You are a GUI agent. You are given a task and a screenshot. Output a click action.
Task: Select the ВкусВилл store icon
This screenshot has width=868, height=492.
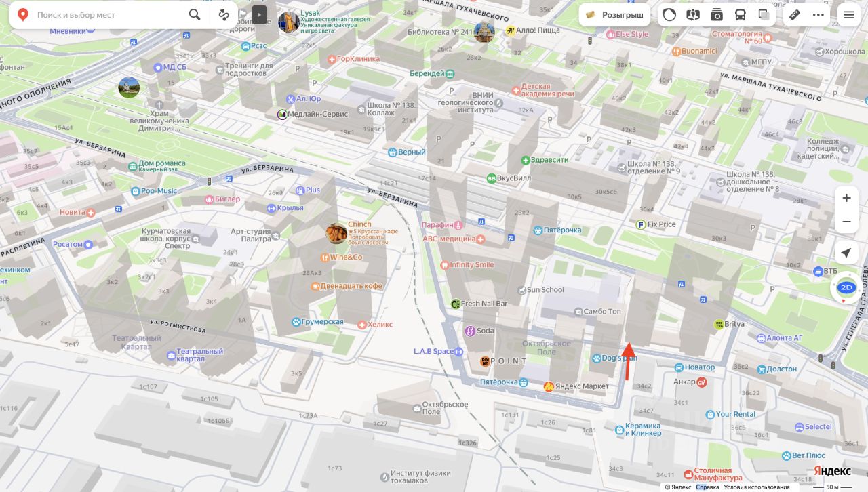coord(492,178)
